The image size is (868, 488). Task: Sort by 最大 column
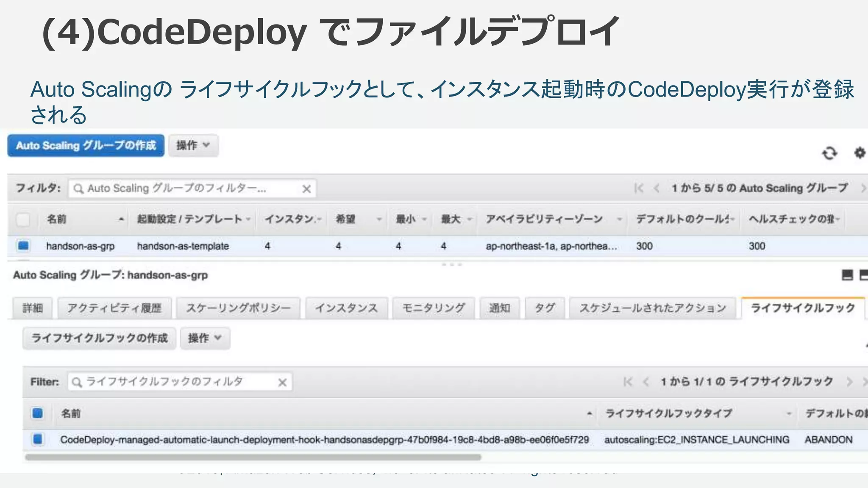(456, 219)
